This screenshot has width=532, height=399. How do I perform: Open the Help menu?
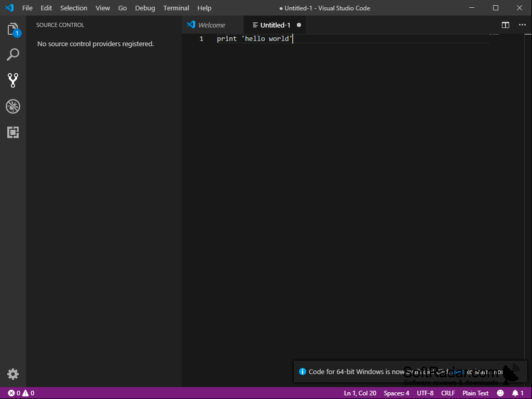[x=204, y=8]
